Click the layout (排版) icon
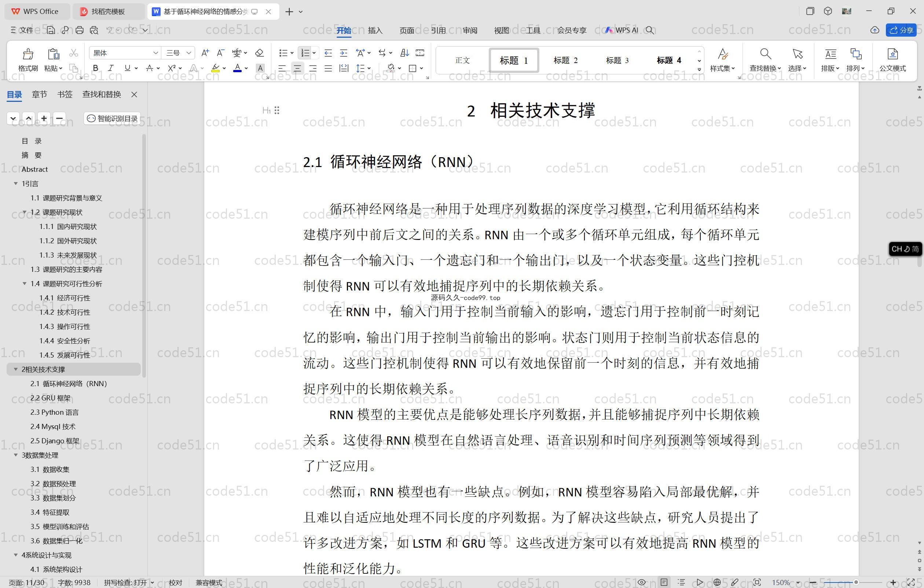This screenshot has height=588, width=924. click(x=830, y=53)
